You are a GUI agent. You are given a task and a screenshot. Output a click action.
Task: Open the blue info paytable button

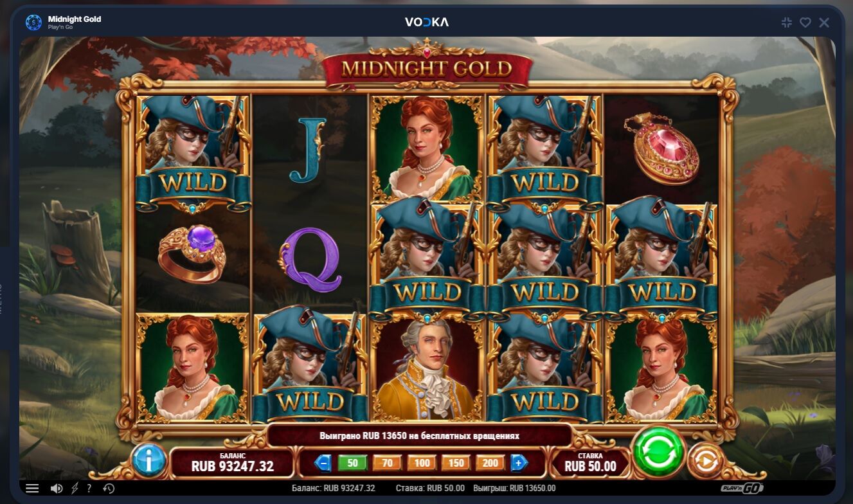[148, 460]
